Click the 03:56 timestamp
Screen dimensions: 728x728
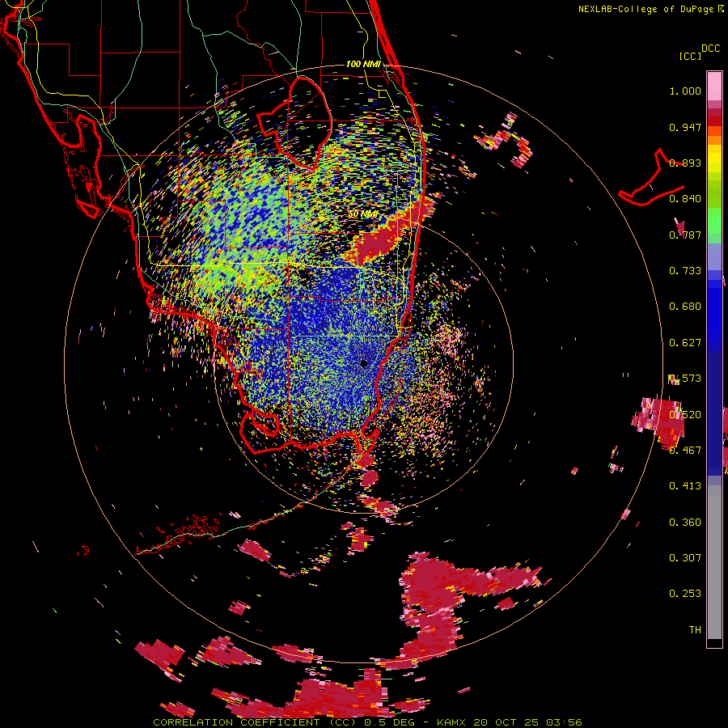(564, 722)
